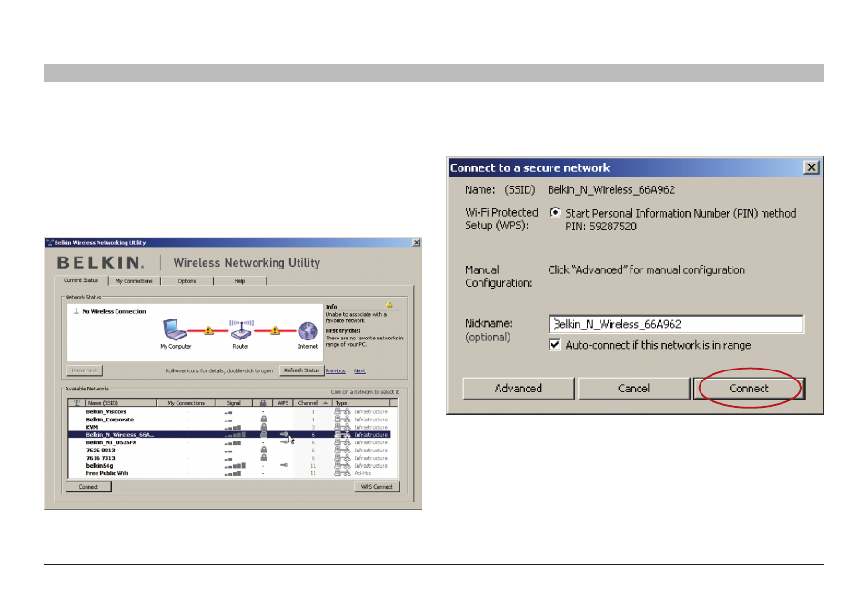This screenshot has height=608, width=868.
Task: Sort by the My Connections column header
Action: tap(186, 403)
